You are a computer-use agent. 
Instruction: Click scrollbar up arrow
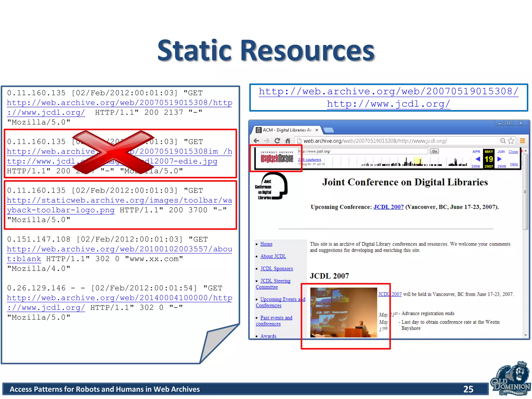[x=526, y=151]
